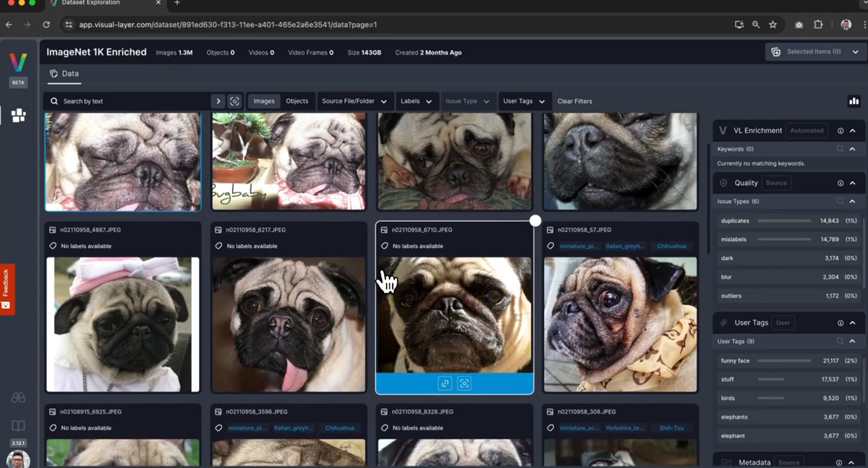This screenshot has height=468, width=868.
Task: Open the chart statistics icon
Action: pos(854,101)
